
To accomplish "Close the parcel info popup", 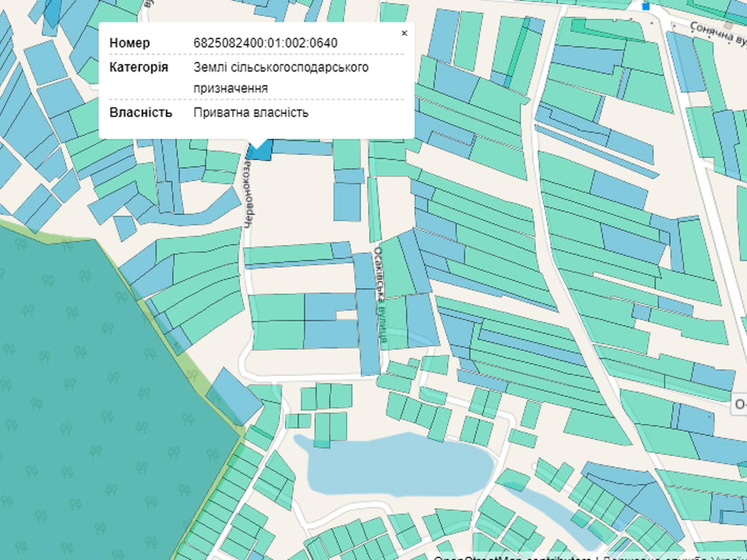I will tap(404, 33).
